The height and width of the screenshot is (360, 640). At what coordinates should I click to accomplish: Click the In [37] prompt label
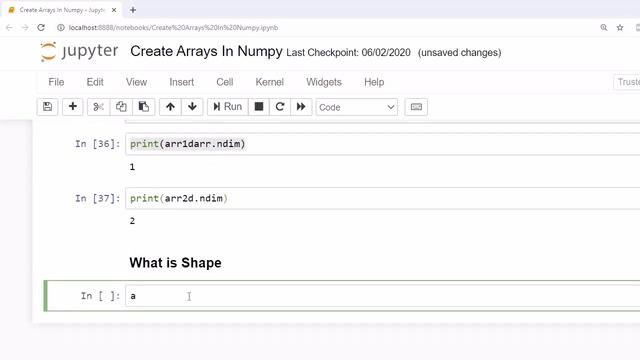(98, 198)
